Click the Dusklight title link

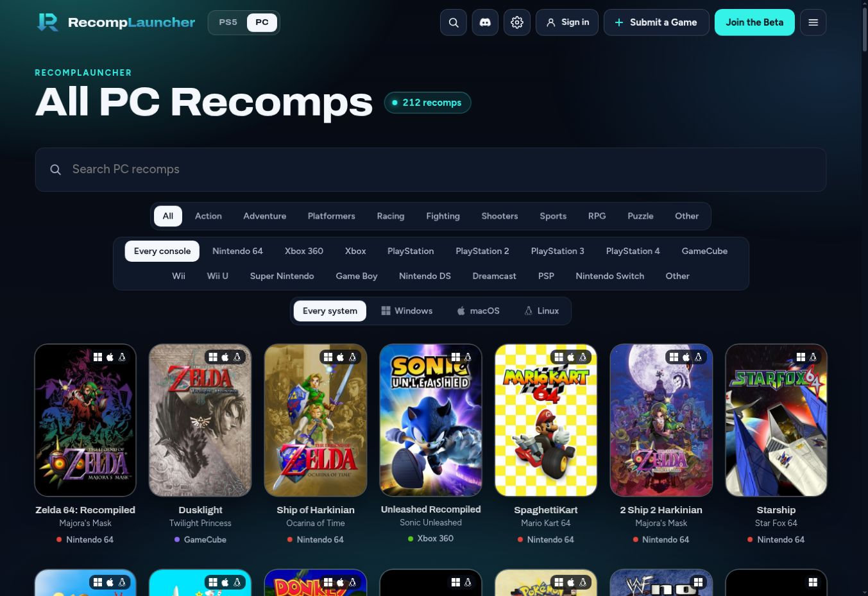coord(200,510)
